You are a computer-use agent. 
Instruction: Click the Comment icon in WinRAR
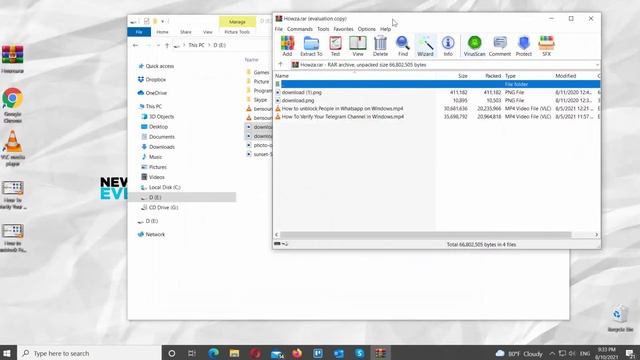500,46
